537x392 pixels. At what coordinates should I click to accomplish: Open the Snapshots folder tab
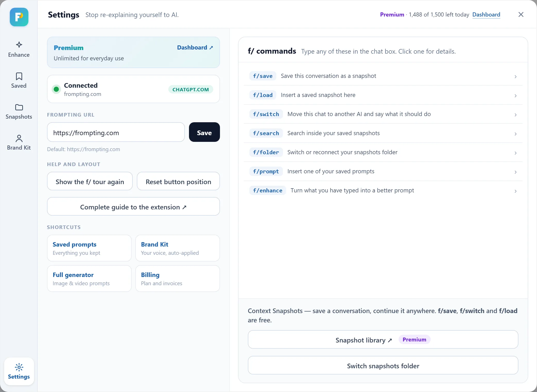pyautogui.click(x=19, y=111)
